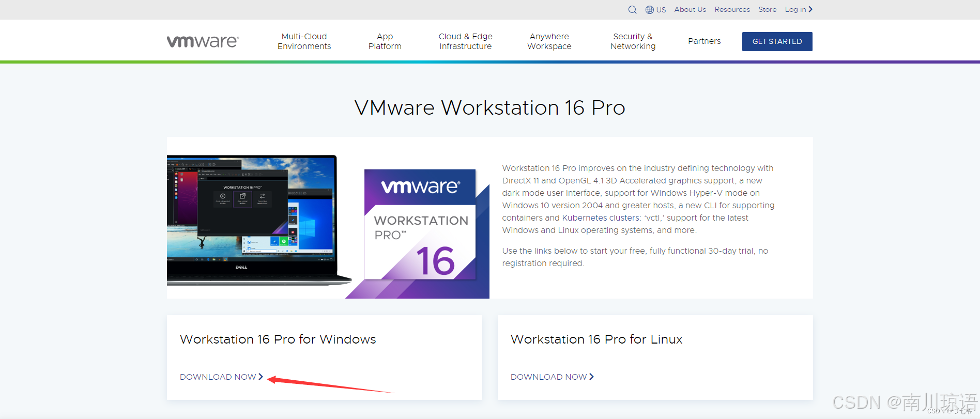Click DOWNLOAD NOW for Linux
This screenshot has width=980, height=419.
[x=552, y=377]
